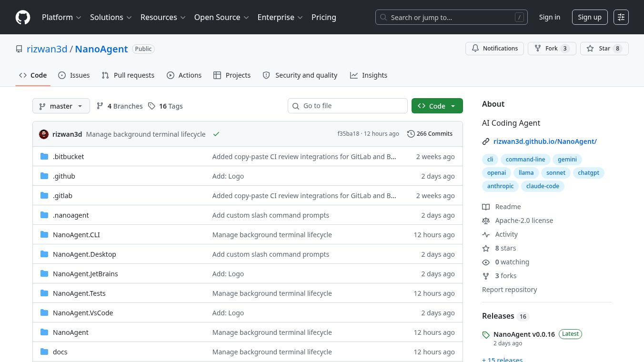This screenshot has height=362, width=644.
Task: Switch to the Pull requests tab
Action: coord(128,75)
